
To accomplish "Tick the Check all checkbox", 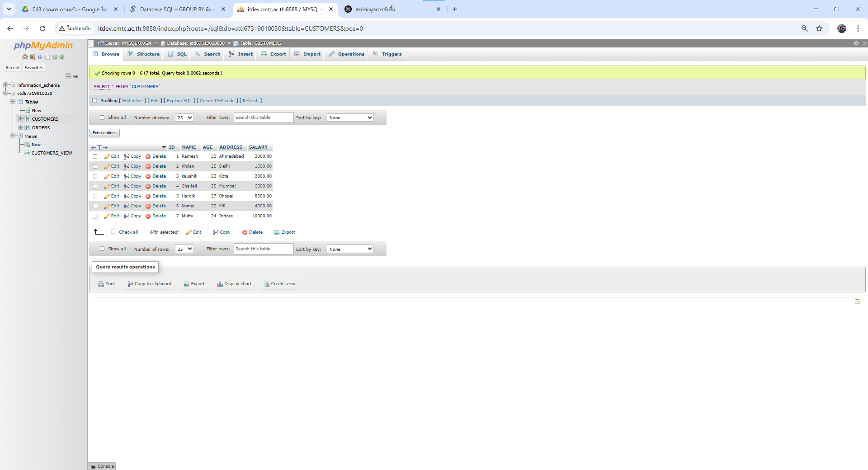I will [113, 232].
